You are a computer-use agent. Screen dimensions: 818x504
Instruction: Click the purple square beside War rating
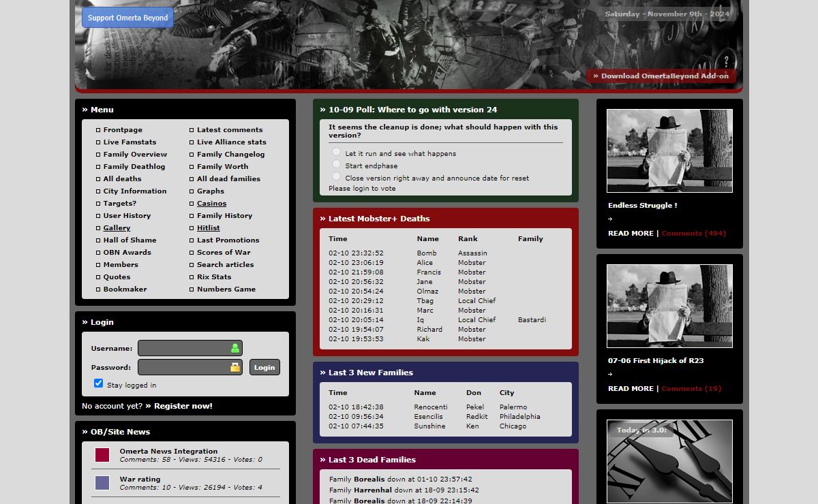(102, 483)
